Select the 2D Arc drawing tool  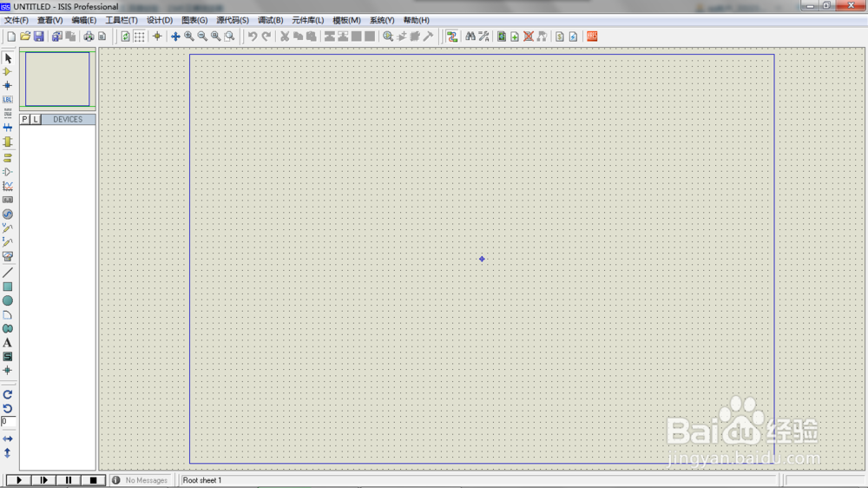click(x=8, y=314)
